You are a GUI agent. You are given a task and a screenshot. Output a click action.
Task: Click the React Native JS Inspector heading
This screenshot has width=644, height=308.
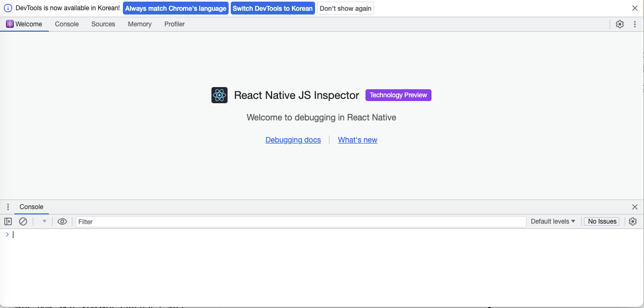coord(297,95)
